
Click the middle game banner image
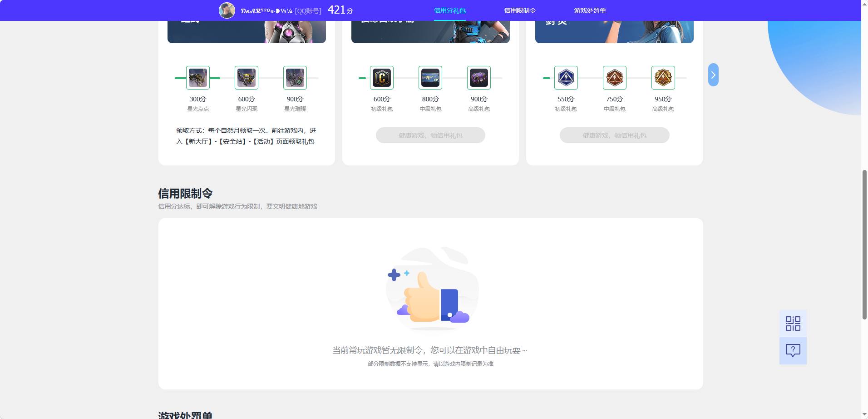[x=430, y=32]
